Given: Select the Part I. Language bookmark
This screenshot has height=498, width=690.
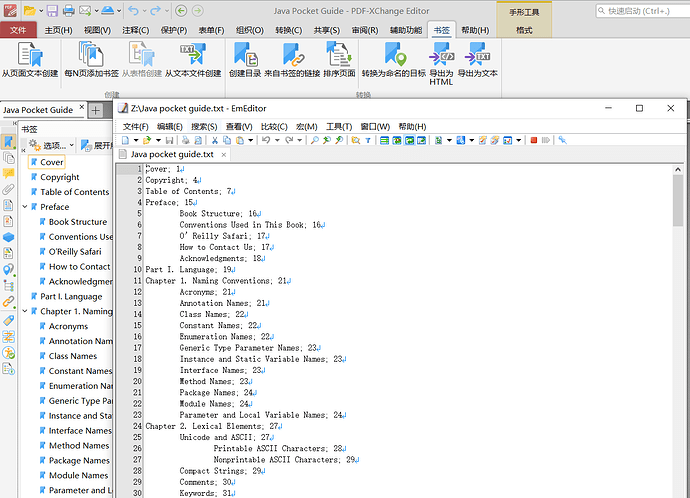Looking at the screenshot, I should click(66, 297).
